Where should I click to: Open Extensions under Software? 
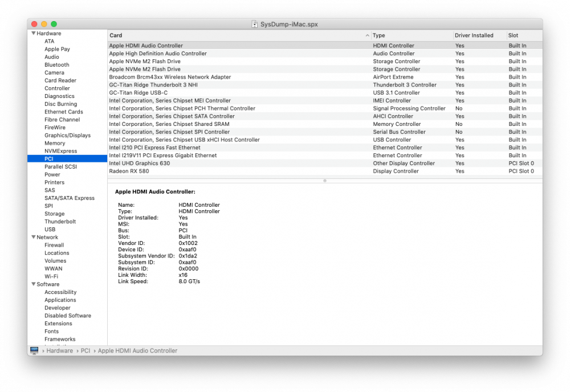(x=58, y=323)
